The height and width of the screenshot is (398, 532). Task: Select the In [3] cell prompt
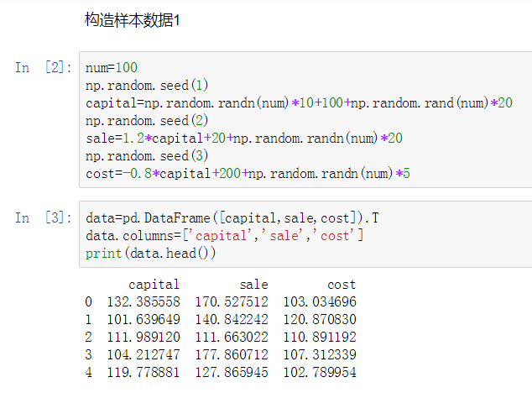tap(44, 217)
